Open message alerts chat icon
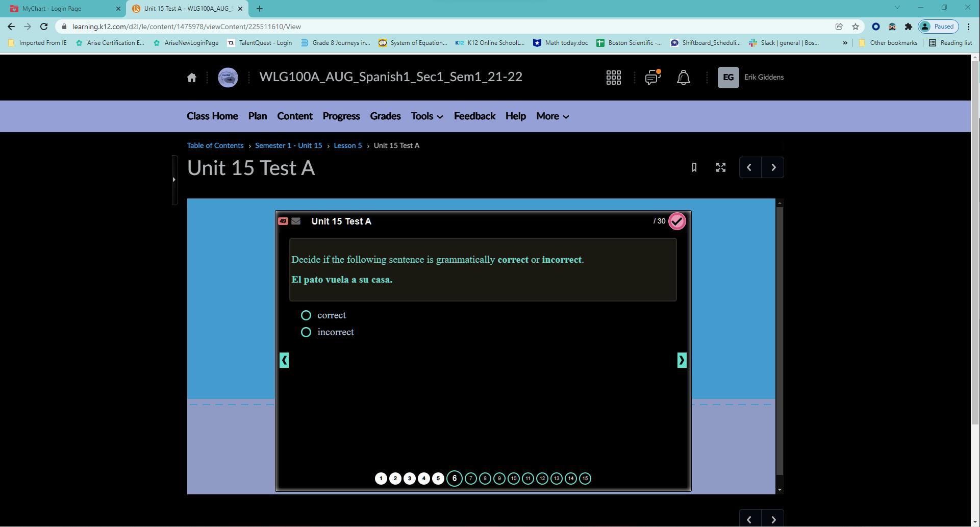This screenshot has height=527, width=980. point(652,78)
